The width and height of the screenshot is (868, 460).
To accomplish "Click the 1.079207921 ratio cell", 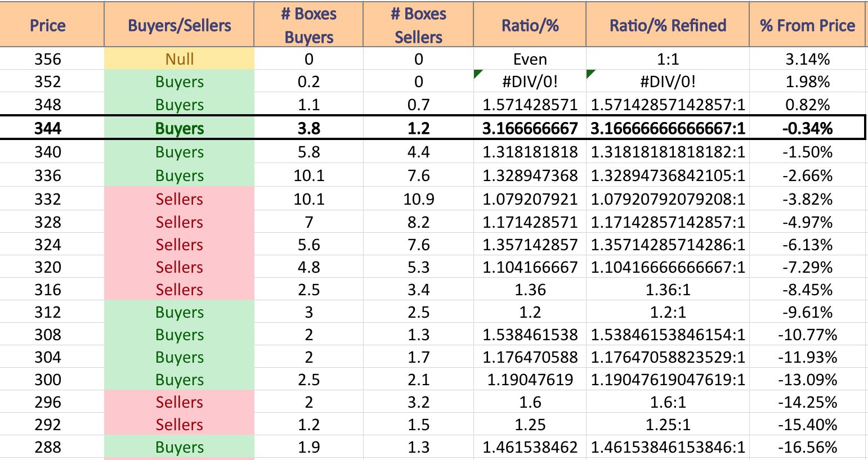I will tap(530, 199).
